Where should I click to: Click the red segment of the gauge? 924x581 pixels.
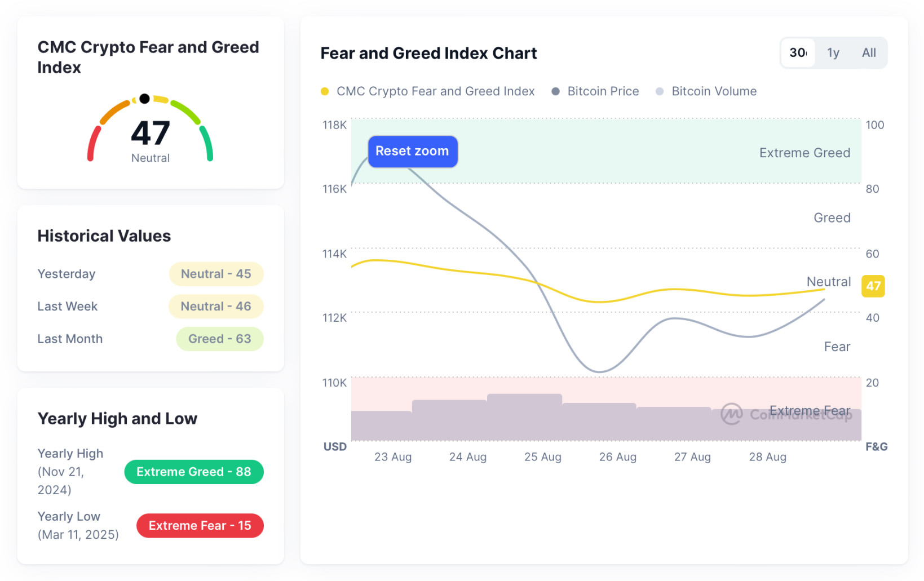(92, 144)
